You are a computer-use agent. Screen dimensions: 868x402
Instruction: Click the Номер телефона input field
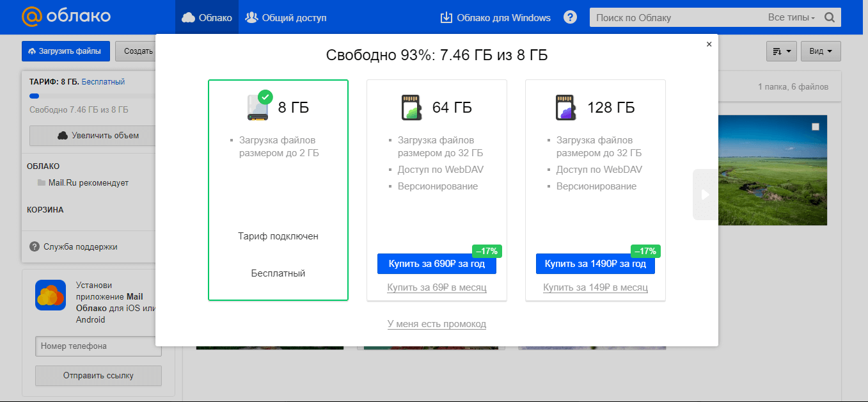click(x=99, y=346)
